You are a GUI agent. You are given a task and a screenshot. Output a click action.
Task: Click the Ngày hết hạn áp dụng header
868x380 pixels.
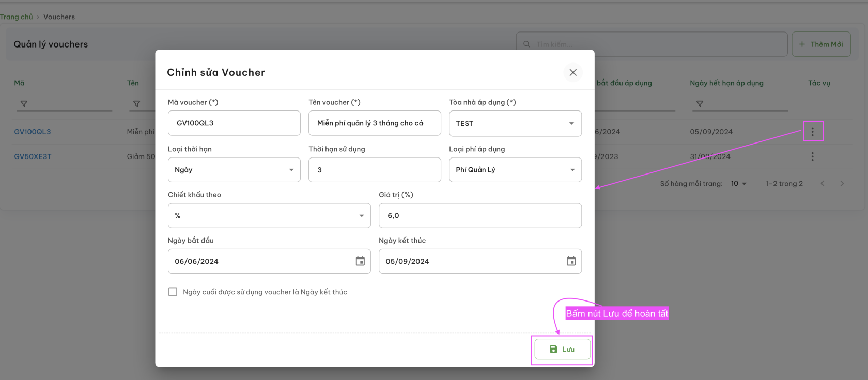[x=726, y=83]
